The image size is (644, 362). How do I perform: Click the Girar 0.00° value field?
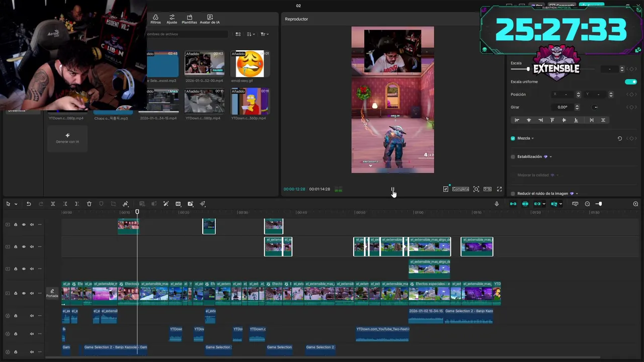click(x=562, y=107)
